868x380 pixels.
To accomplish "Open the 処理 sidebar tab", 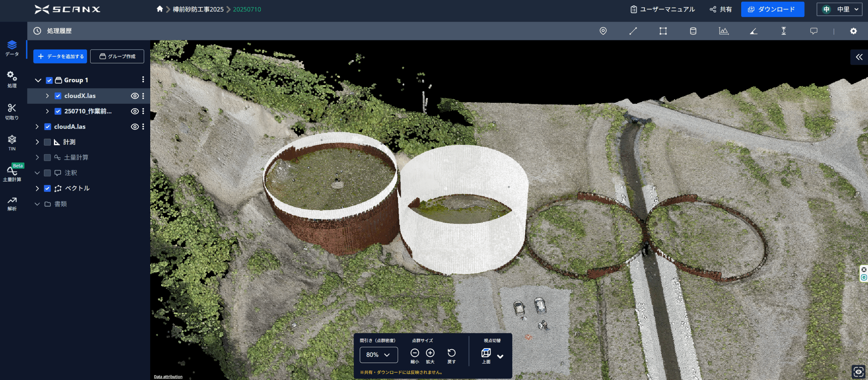I will [12, 79].
